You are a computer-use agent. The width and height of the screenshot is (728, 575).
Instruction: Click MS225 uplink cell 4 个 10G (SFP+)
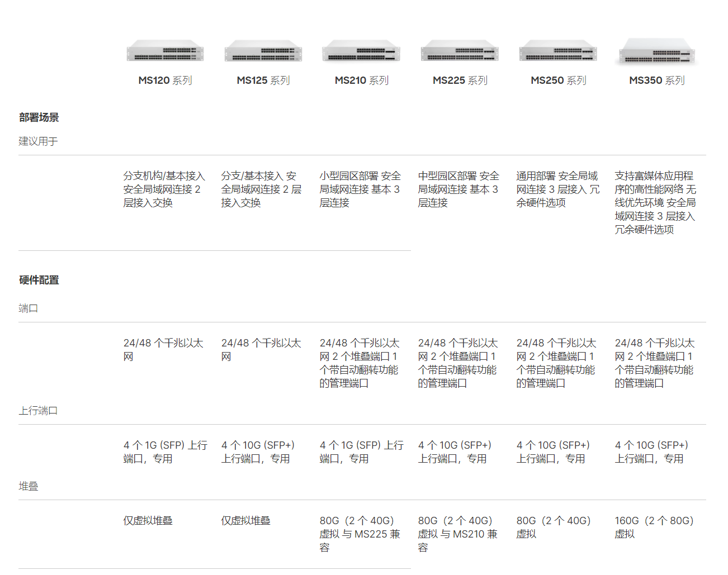455,452
